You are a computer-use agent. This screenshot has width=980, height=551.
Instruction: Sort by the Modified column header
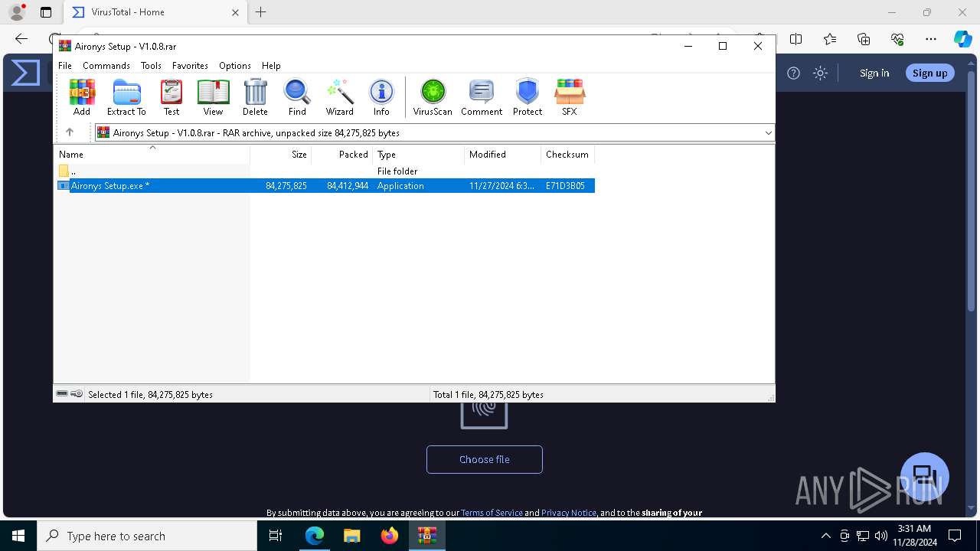503,155
